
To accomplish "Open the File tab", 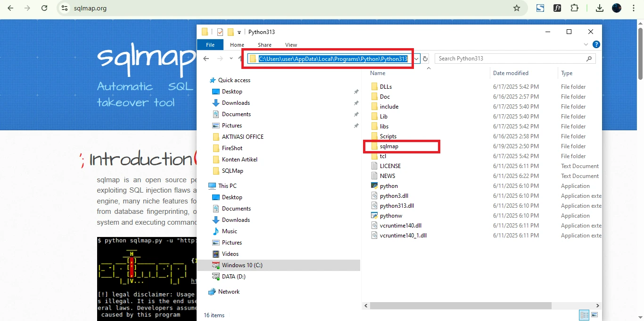I will (210, 45).
